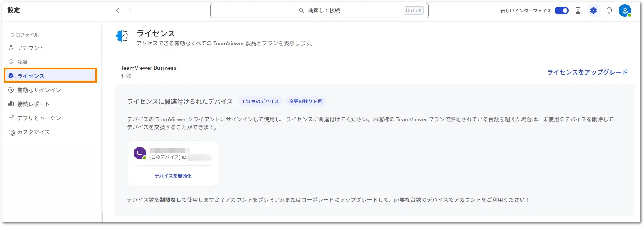Click the 1/3 台のデバイス badge
The width and height of the screenshot is (644, 226).
(260, 101)
